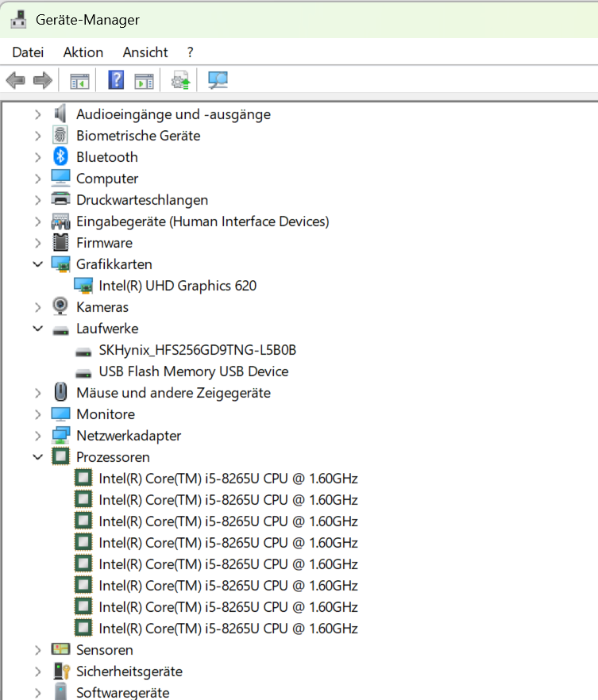Collapse the Grafikkarten category
The width and height of the screenshot is (598, 700).
pyautogui.click(x=38, y=264)
